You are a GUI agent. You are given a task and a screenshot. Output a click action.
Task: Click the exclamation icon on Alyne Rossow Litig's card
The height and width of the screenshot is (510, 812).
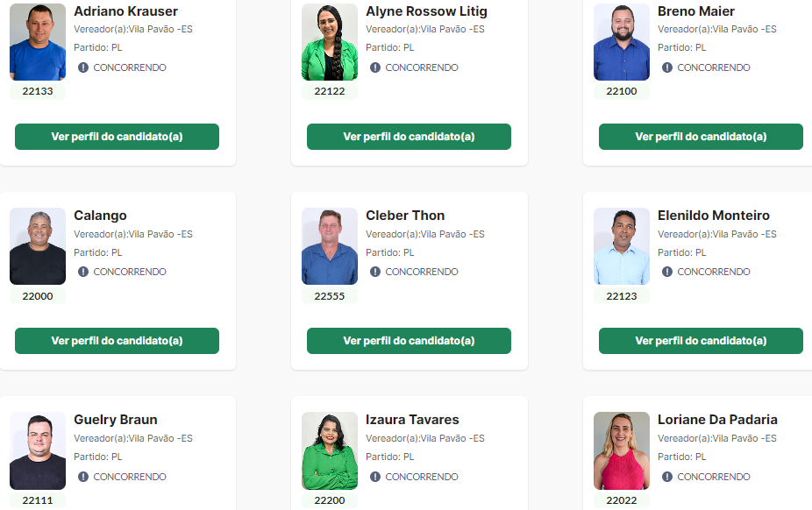(x=375, y=67)
